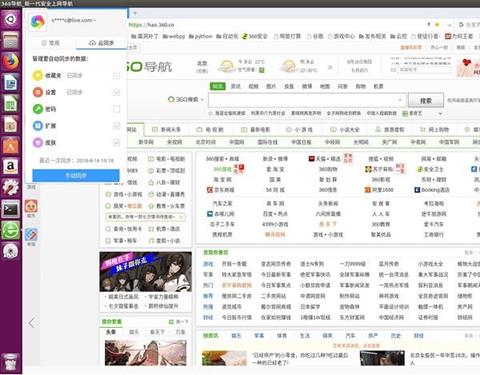Open LibreOffice Impress from the dock
This screenshot has width=480, height=375.
point(11,125)
